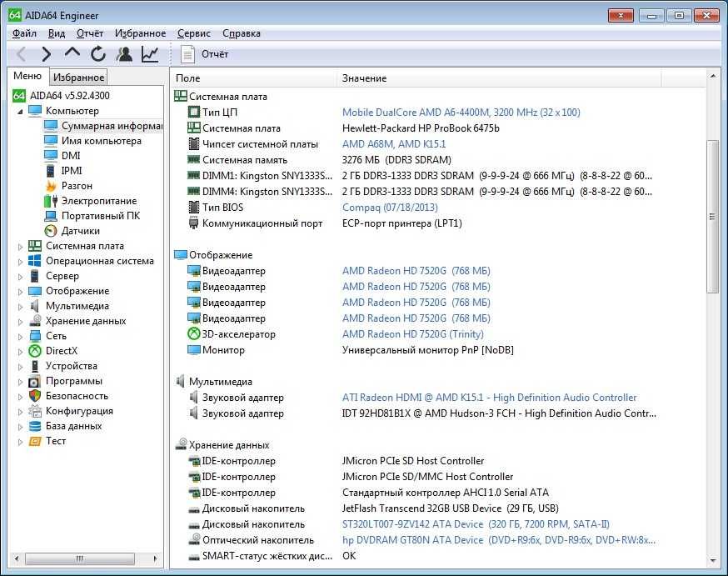Expand the Системная плата tree node
The width and height of the screenshot is (728, 576).
click(x=20, y=247)
